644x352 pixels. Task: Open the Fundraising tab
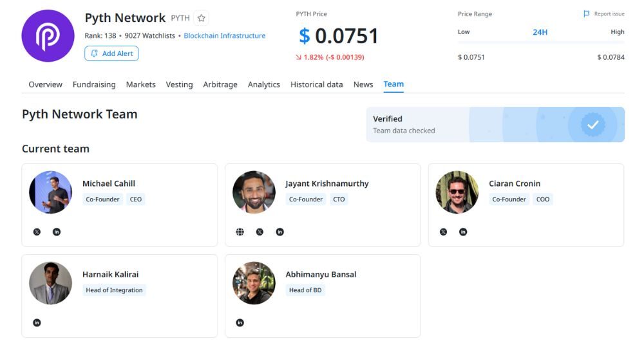point(94,84)
